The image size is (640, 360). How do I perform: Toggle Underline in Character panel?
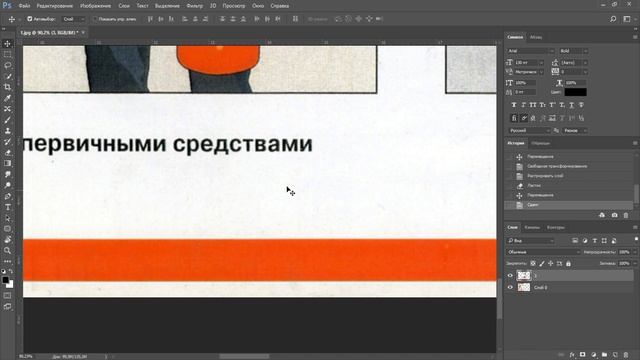pyautogui.click(x=572, y=105)
